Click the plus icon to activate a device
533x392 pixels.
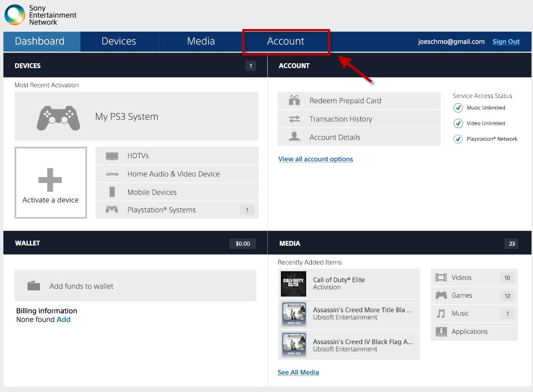pos(50,180)
